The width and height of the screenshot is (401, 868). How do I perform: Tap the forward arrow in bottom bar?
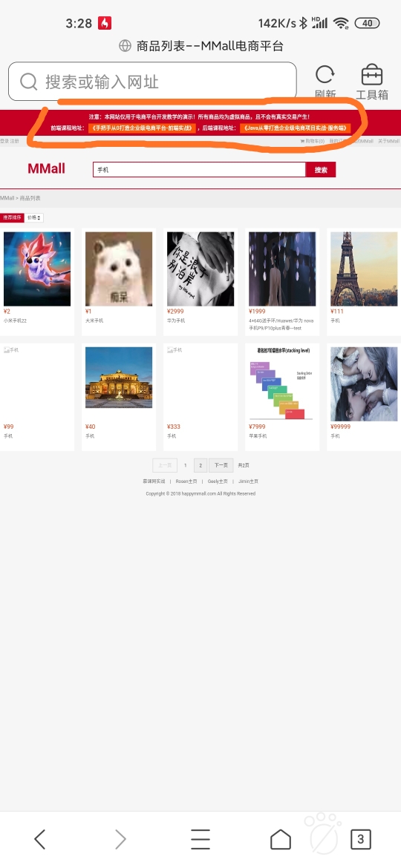[x=120, y=839]
